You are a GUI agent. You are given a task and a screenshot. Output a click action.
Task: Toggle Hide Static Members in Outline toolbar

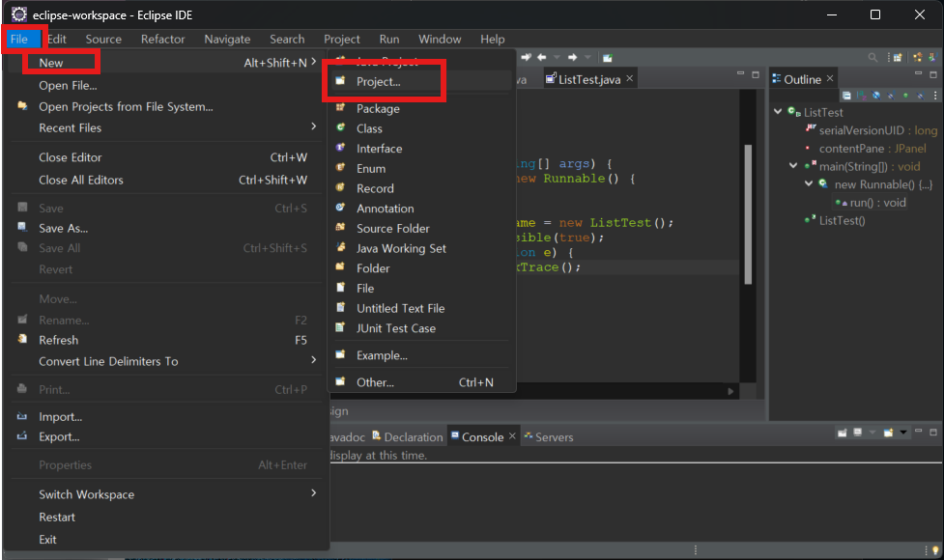click(891, 95)
